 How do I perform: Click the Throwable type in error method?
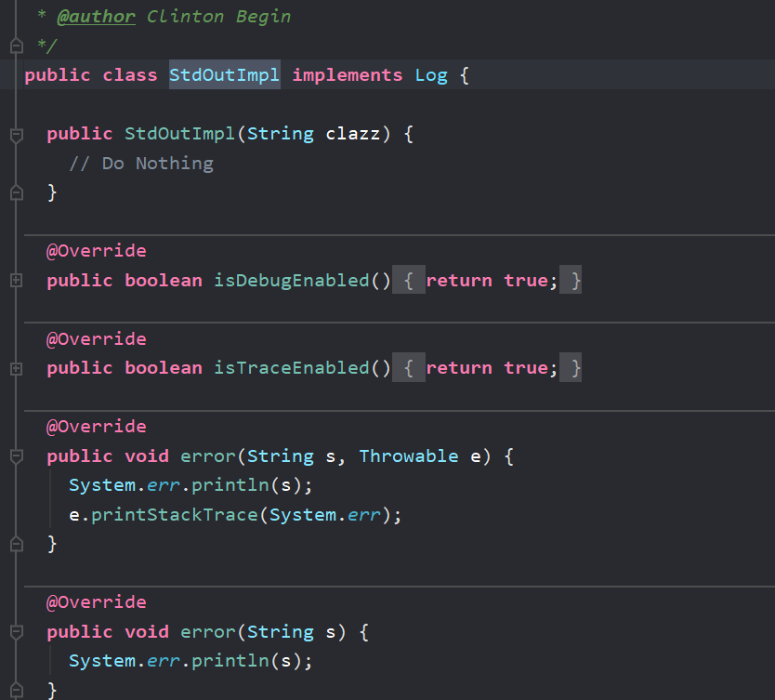409,456
